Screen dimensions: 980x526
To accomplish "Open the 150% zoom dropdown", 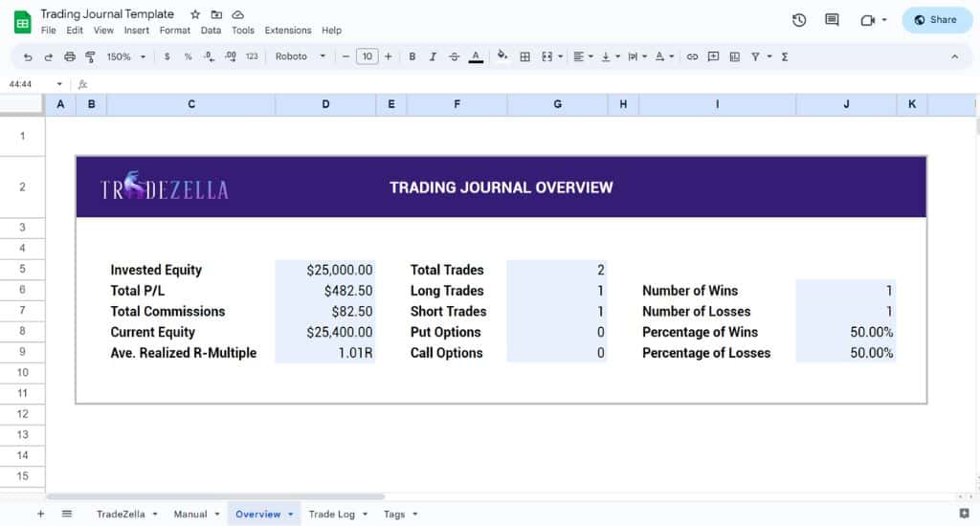I will (126, 56).
